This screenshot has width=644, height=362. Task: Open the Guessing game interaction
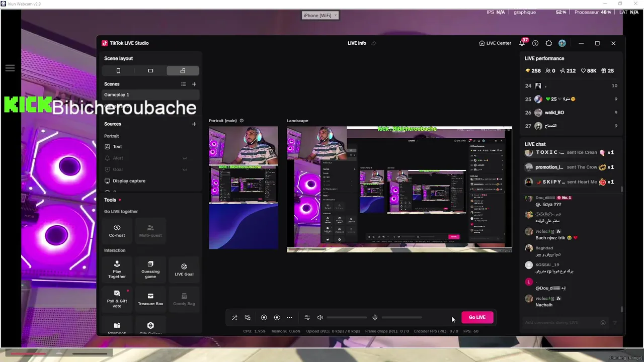click(150, 269)
